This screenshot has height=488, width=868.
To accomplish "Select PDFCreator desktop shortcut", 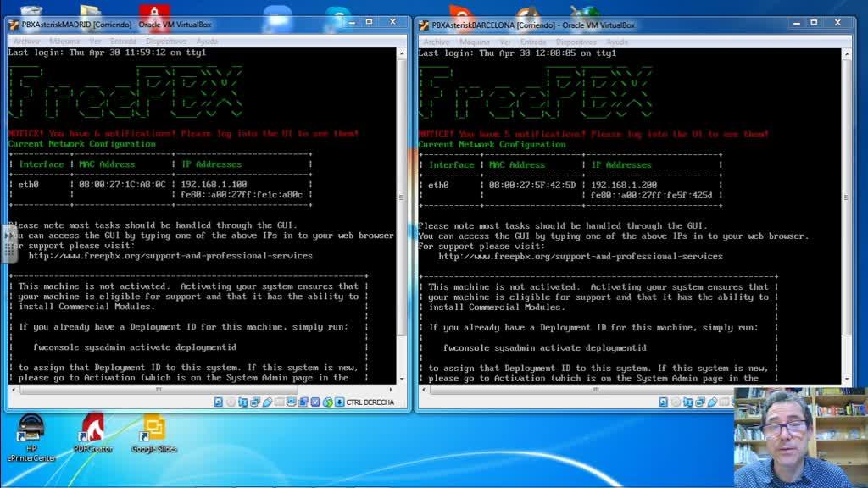I will click(x=93, y=433).
